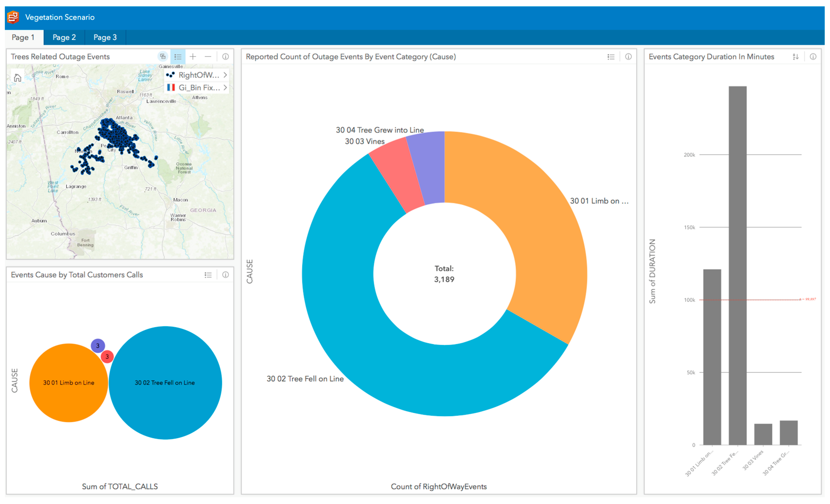This screenshot has width=830, height=504.
Task: Click the map selection tool icon
Action: pos(163,57)
